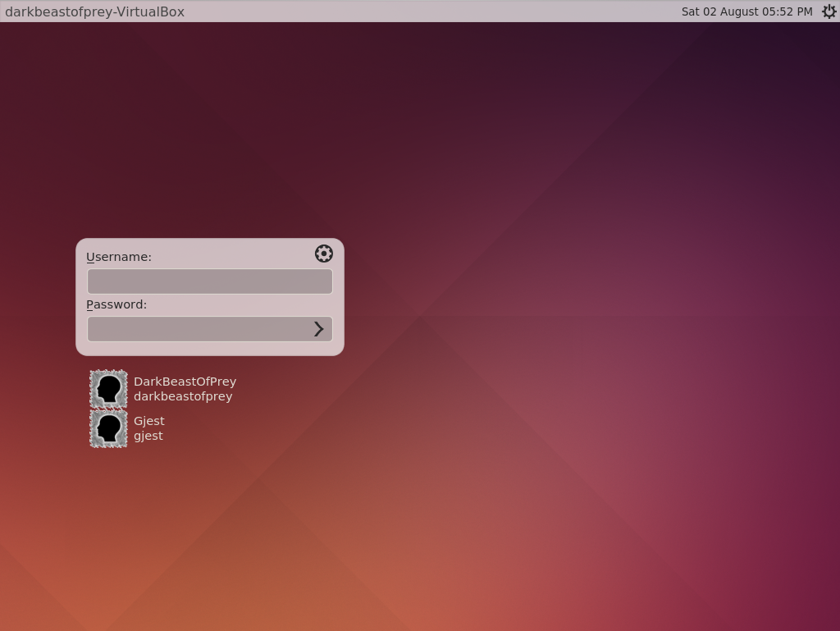Choose the DarkBeastOfPrey display name
Image resolution: width=840 pixels, height=631 pixels.
coord(185,382)
